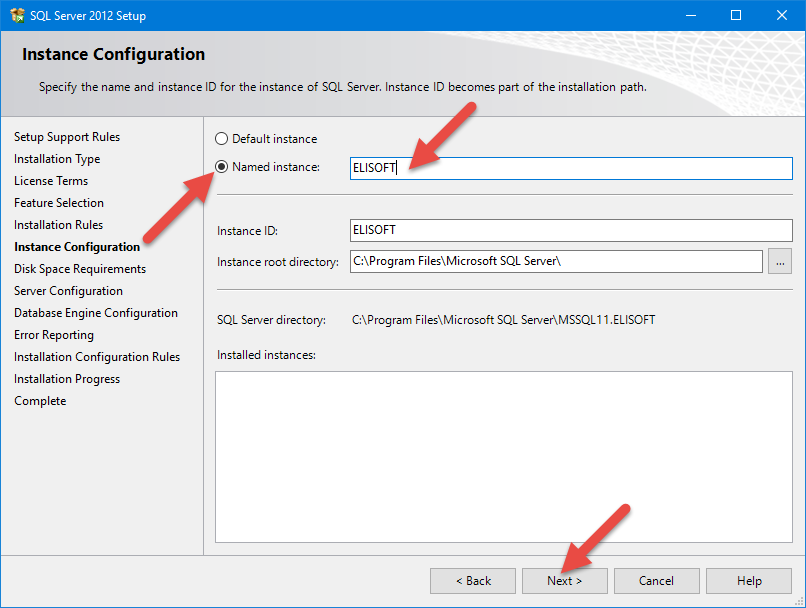Click the Instance ID text field
Screen dimensions: 806x608
pyautogui.click(x=570, y=230)
